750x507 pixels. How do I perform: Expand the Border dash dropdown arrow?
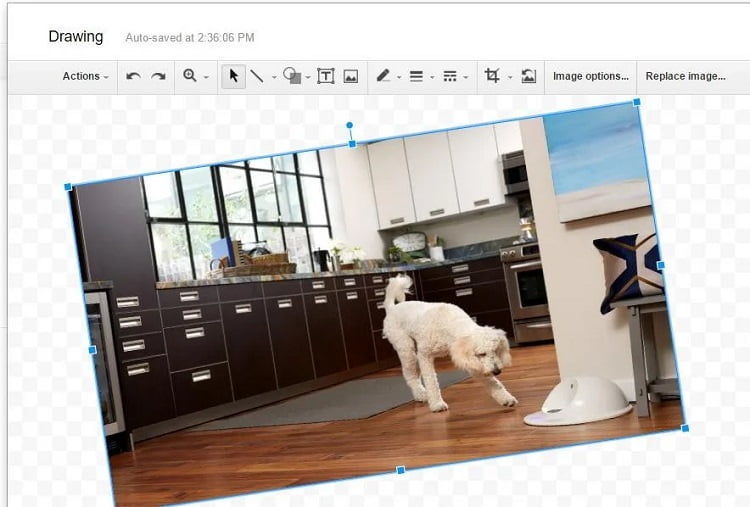[466, 77]
